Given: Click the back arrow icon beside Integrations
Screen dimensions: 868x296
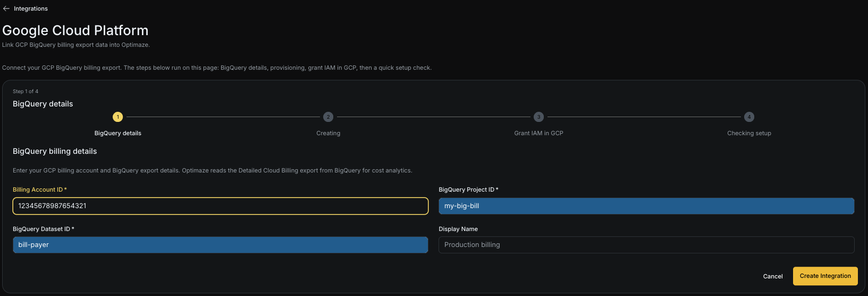Looking at the screenshot, I should [x=6, y=9].
